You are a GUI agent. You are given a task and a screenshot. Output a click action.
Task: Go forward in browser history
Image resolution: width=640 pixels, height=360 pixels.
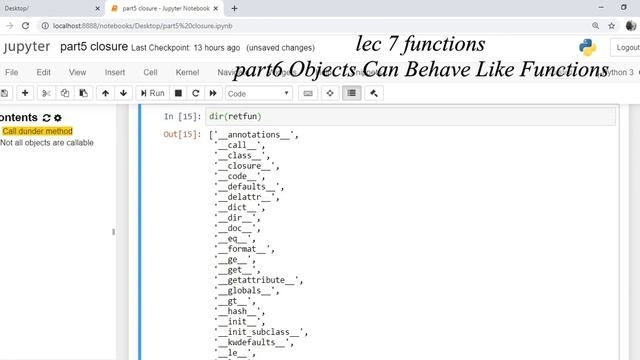[x=9, y=26]
